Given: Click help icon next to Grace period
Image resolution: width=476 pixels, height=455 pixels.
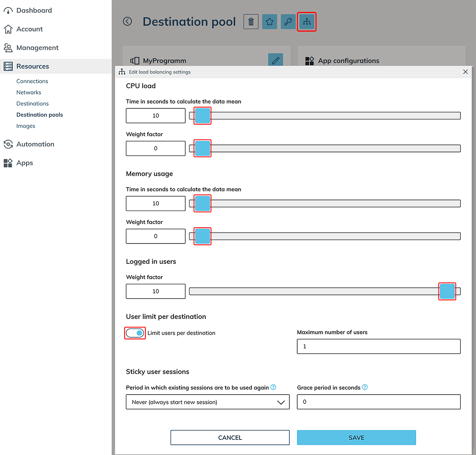Looking at the screenshot, I should (x=365, y=387).
